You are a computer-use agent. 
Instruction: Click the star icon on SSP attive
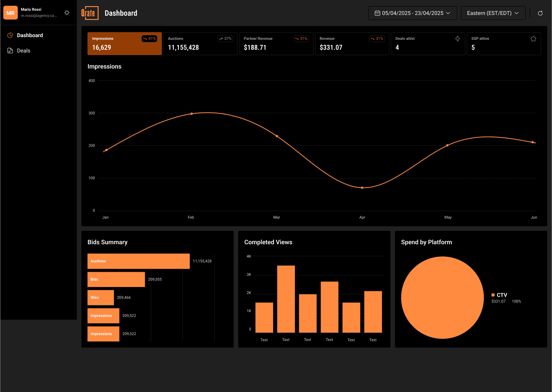[533, 39]
